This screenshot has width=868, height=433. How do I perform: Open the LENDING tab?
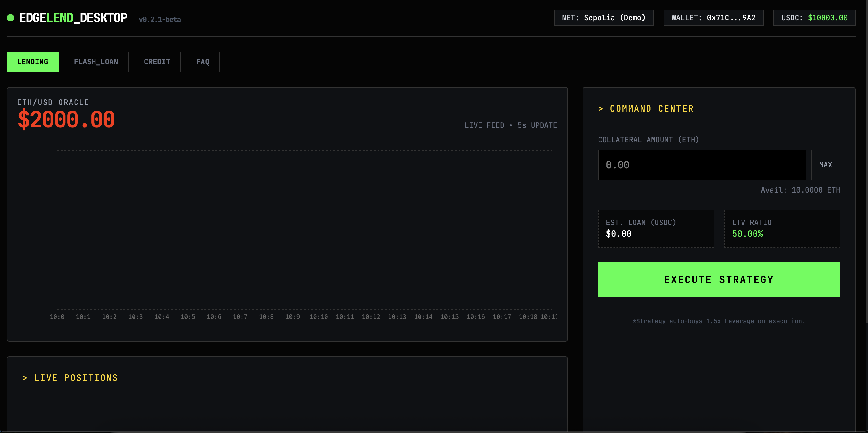pyautogui.click(x=33, y=62)
